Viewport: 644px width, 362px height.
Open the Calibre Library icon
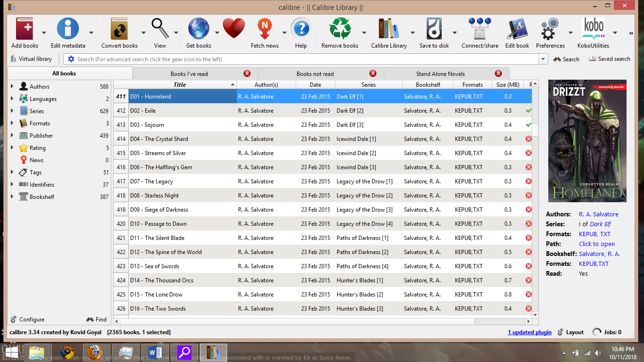[x=389, y=29]
